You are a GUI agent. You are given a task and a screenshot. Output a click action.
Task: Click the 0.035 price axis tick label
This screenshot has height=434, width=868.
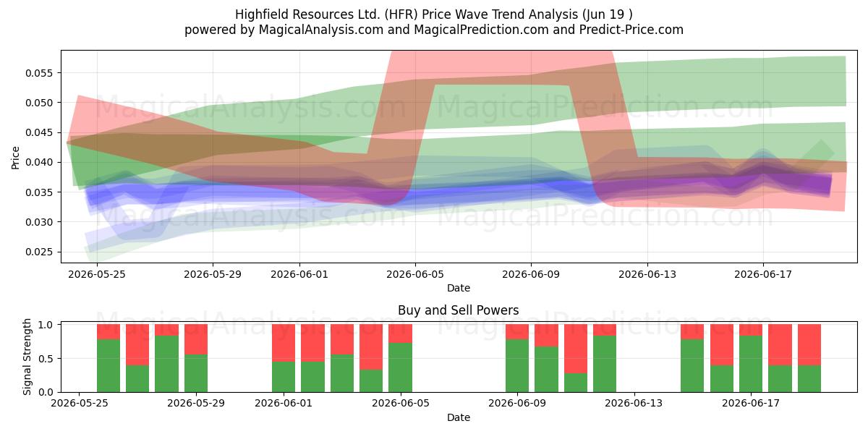(x=40, y=192)
